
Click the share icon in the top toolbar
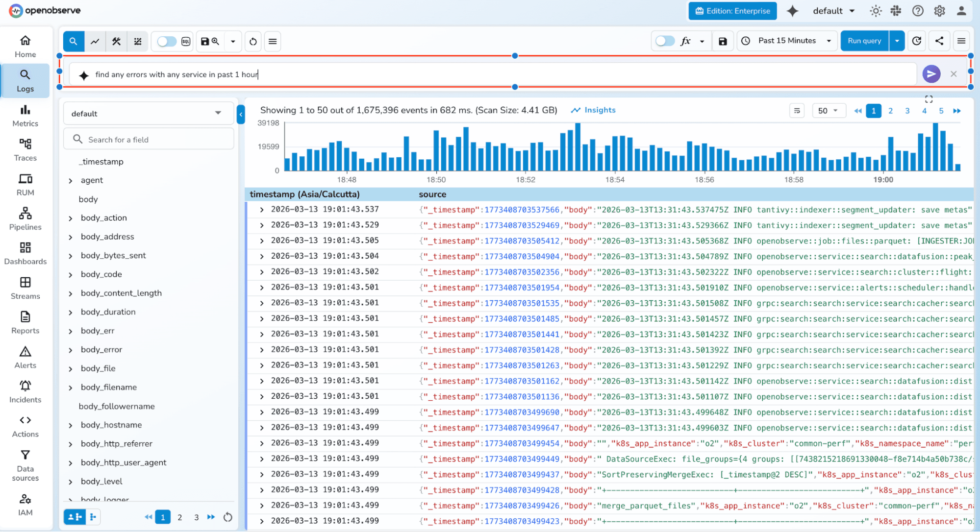[x=939, y=41]
